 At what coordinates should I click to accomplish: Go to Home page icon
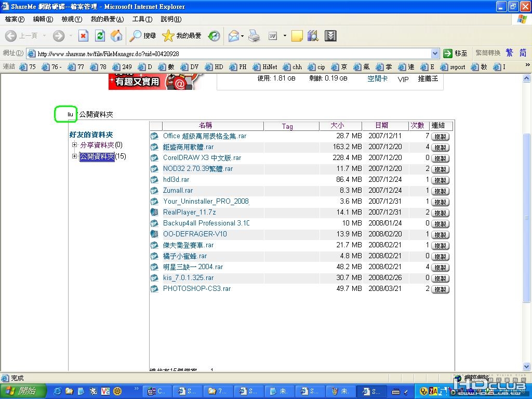point(116,36)
